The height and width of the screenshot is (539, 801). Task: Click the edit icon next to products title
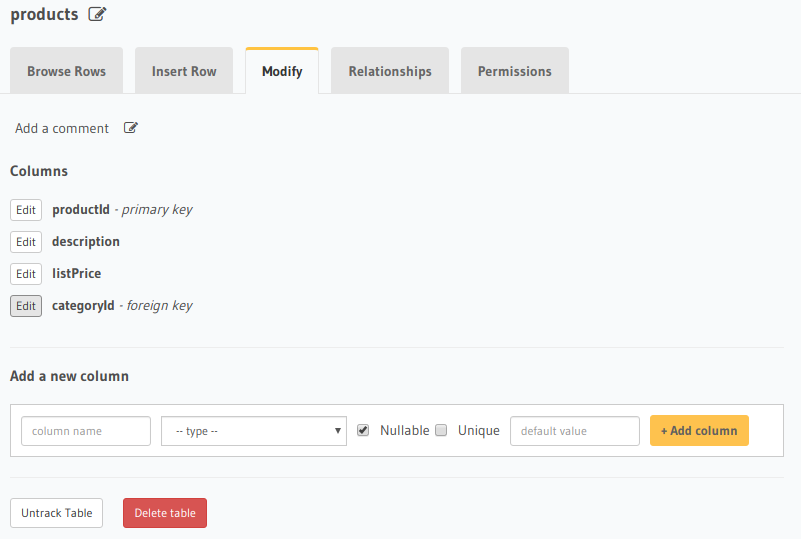point(97,14)
